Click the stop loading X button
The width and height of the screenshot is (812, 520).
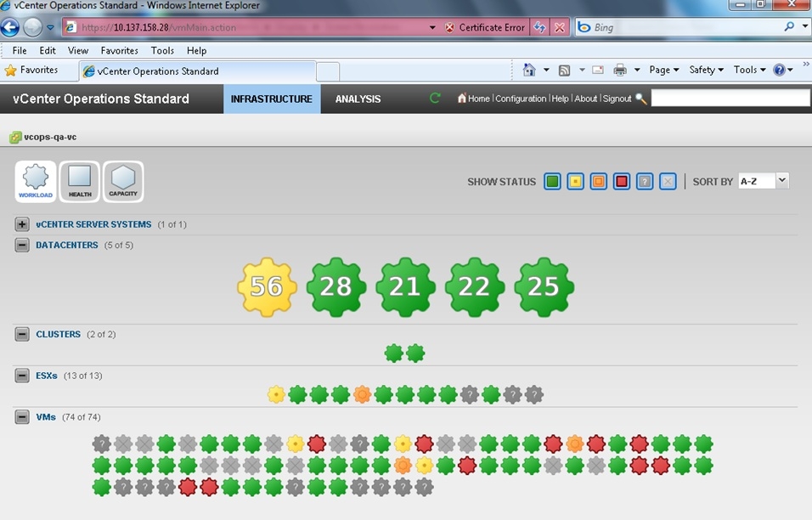pyautogui.click(x=560, y=27)
